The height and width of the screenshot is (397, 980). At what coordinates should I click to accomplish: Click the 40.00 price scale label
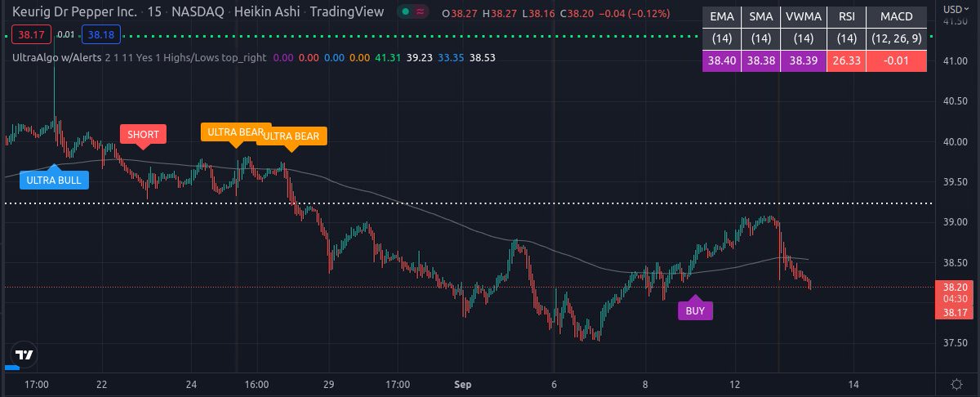click(955, 142)
